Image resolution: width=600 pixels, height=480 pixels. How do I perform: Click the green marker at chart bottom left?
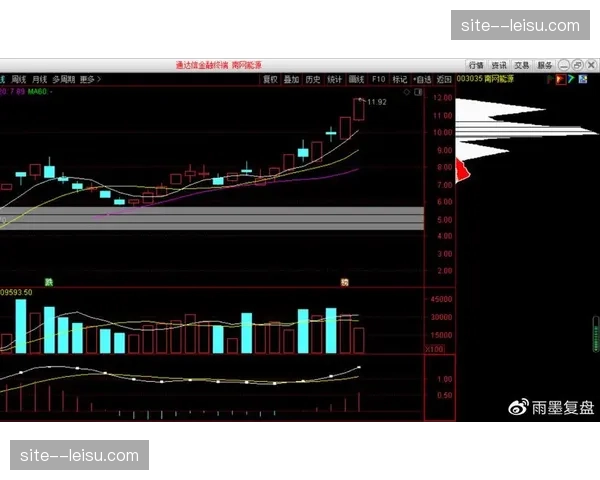tap(48, 283)
